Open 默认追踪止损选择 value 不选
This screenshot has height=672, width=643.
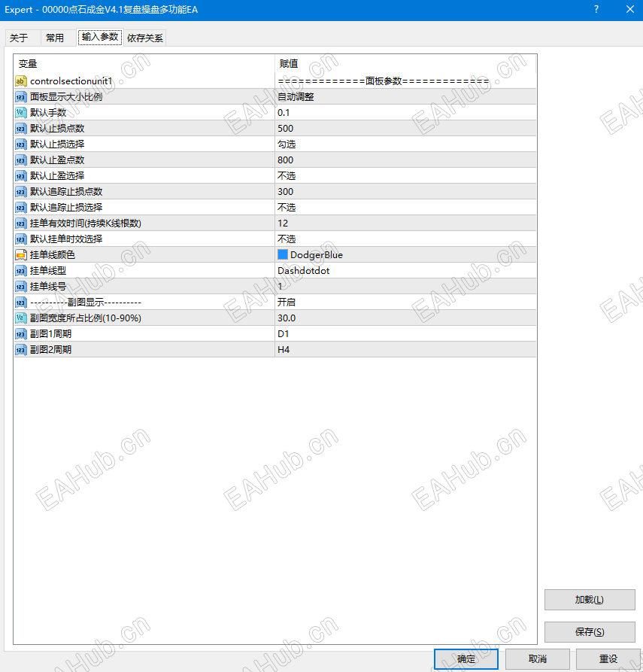click(x=405, y=208)
